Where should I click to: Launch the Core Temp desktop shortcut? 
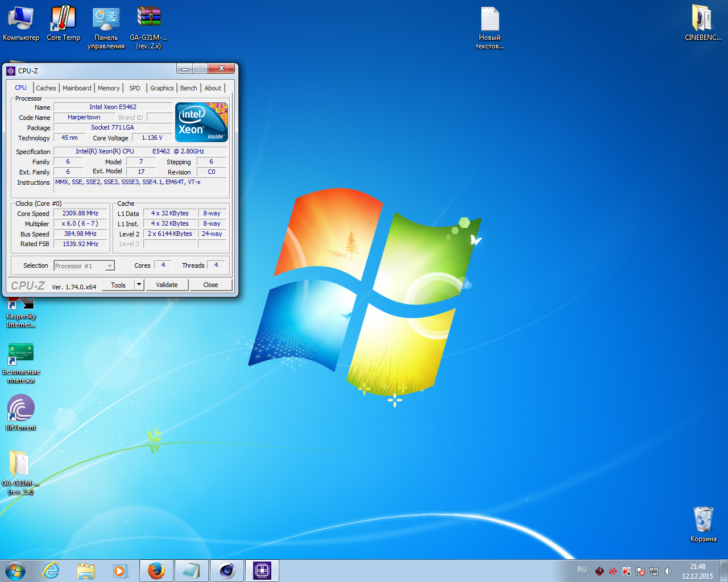pos(63,24)
